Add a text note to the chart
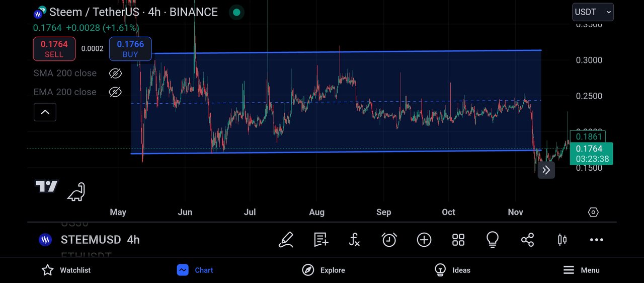The image size is (644, 283). 321,240
